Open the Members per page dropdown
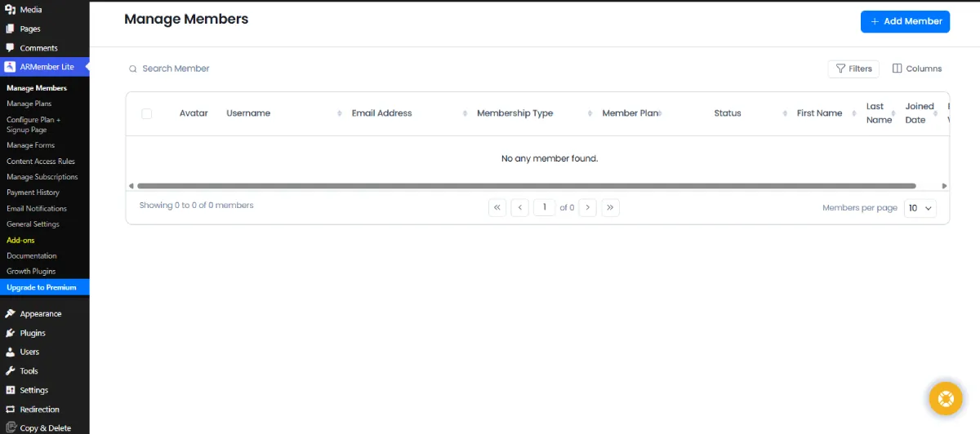The height and width of the screenshot is (434, 980). click(920, 208)
